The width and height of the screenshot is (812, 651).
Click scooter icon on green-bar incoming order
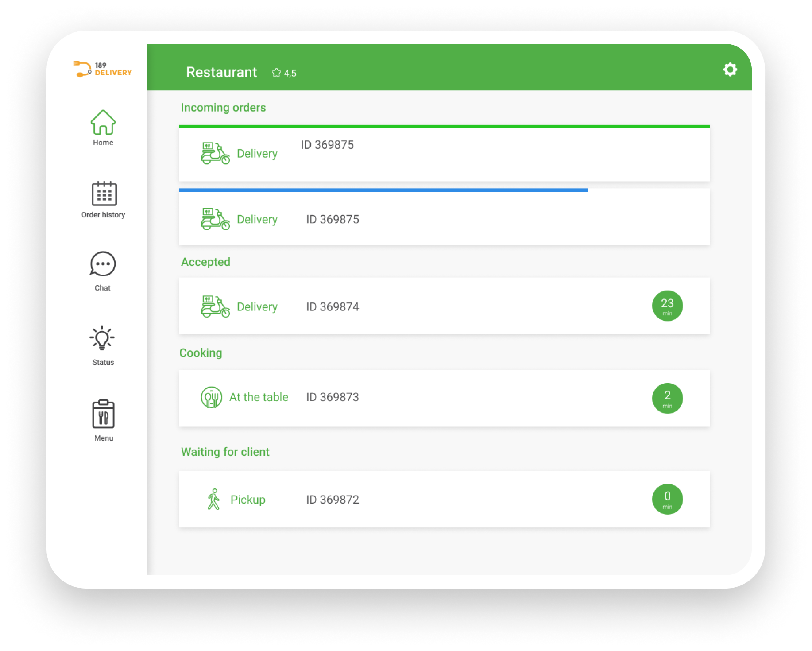click(215, 153)
